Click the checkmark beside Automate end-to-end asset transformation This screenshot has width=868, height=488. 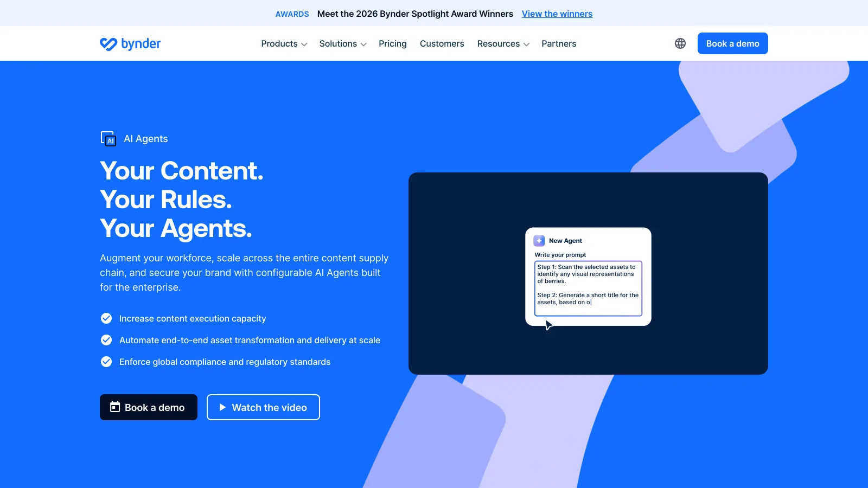click(x=106, y=340)
